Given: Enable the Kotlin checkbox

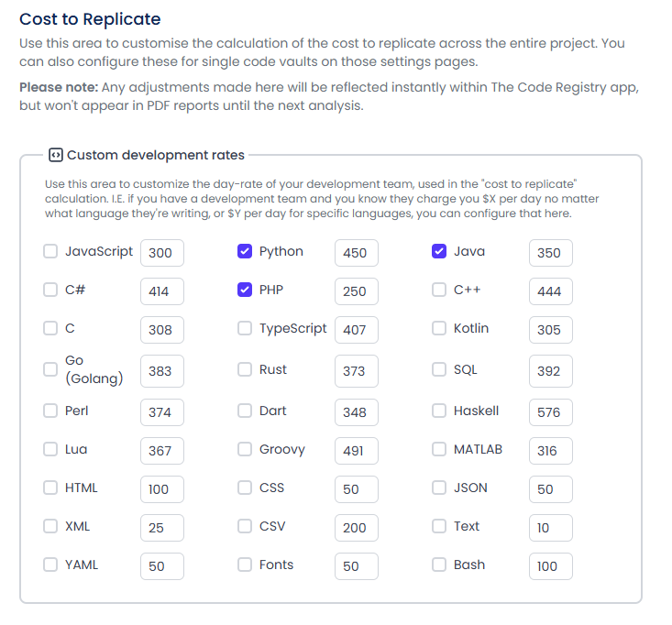Looking at the screenshot, I should click(439, 329).
